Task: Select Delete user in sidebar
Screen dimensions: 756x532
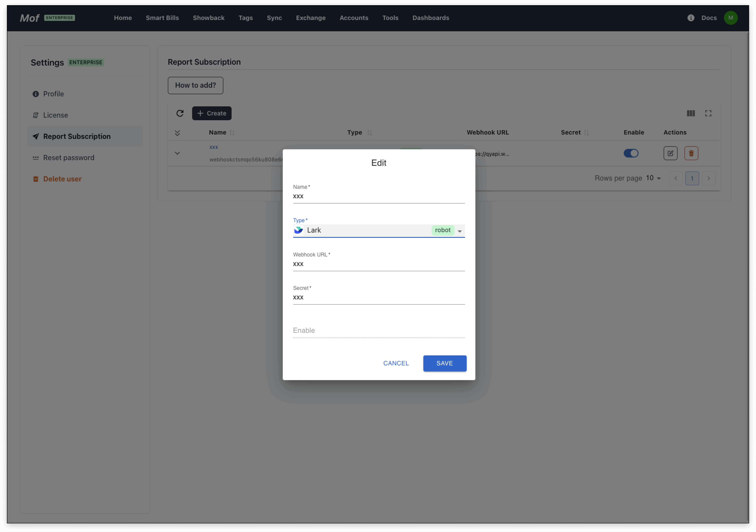Action: [x=85, y=179]
